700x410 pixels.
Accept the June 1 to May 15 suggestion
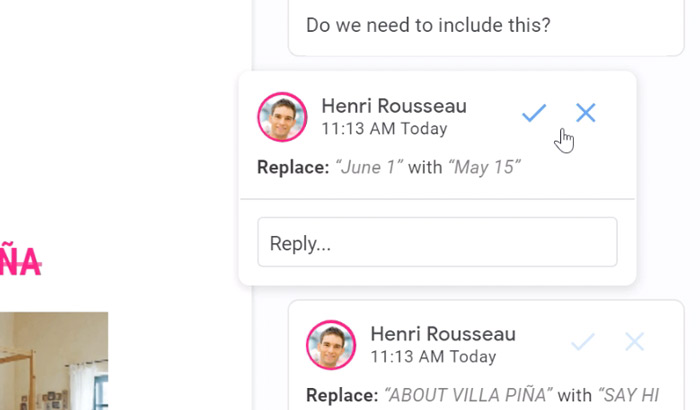pyautogui.click(x=534, y=113)
